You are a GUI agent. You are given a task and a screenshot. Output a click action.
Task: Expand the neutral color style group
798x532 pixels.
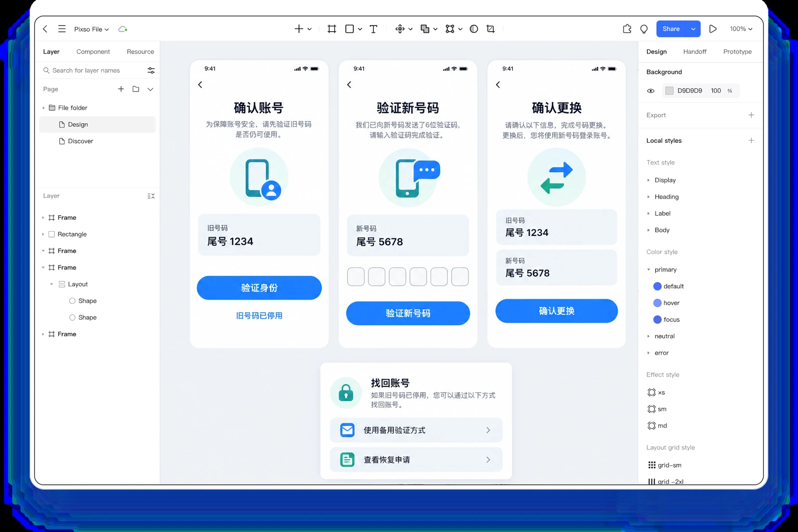(x=648, y=336)
